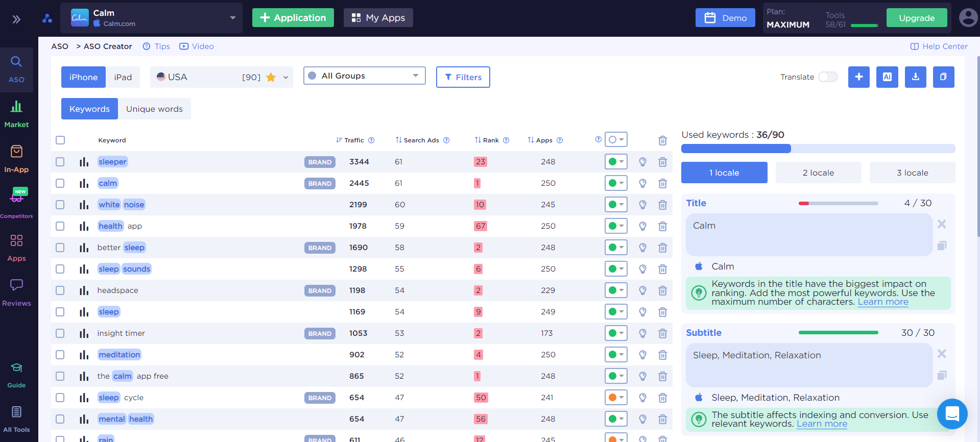Check the headspace keyword checkbox

coord(60,290)
